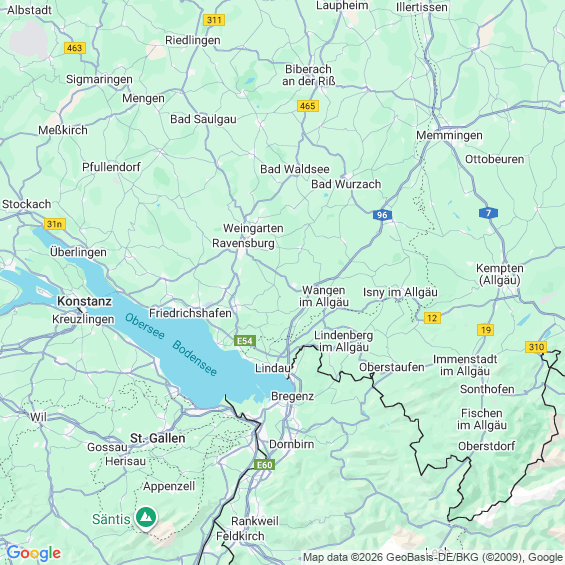Click the A7 highway shield

(x=488, y=213)
